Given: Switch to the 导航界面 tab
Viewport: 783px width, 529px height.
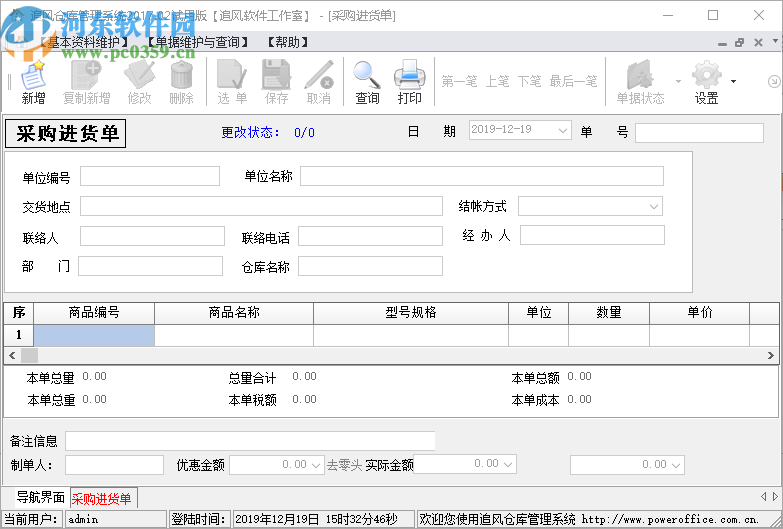Looking at the screenshot, I should point(41,498).
